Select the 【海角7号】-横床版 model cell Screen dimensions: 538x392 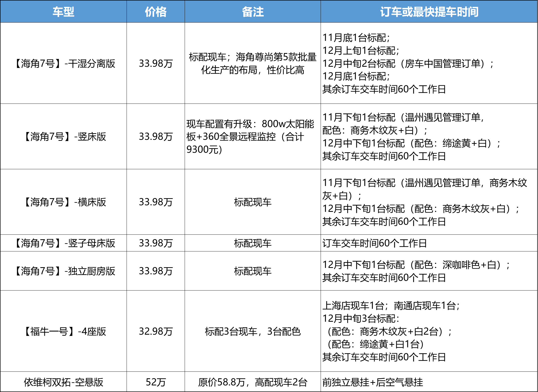(x=63, y=202)
